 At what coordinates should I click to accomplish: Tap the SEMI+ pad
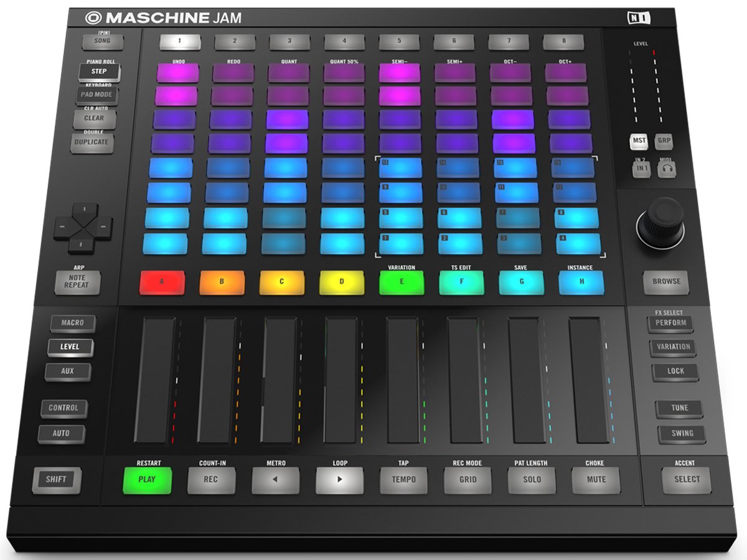pyautogui.click(x=455, y=73)
